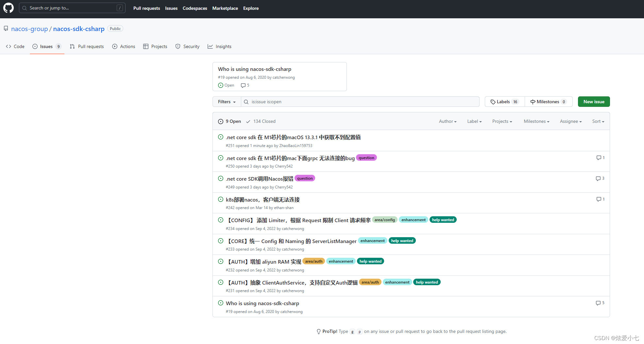Open issue status icon for #251
This screenshot has height=344, width=644.
[221, 137]
